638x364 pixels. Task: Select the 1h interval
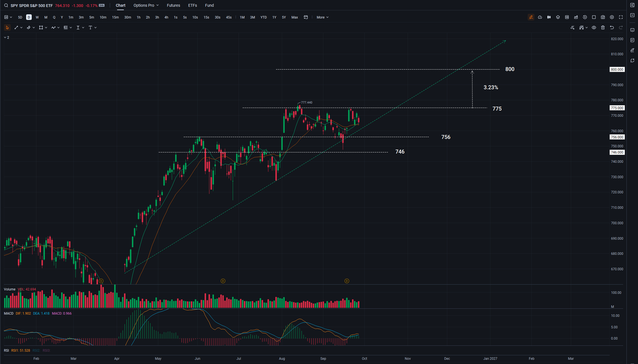point(139,17)
